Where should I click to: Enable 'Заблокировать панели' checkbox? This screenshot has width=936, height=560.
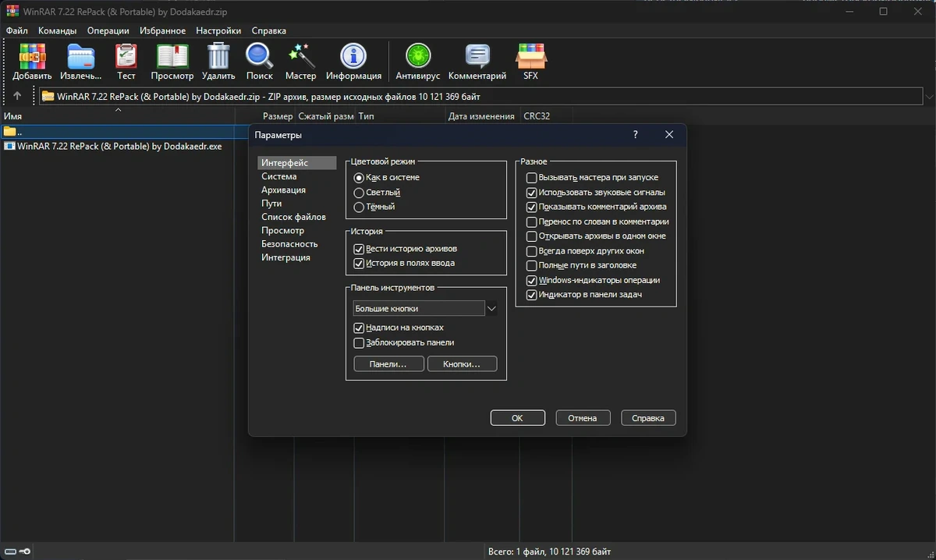click(359, 342)
